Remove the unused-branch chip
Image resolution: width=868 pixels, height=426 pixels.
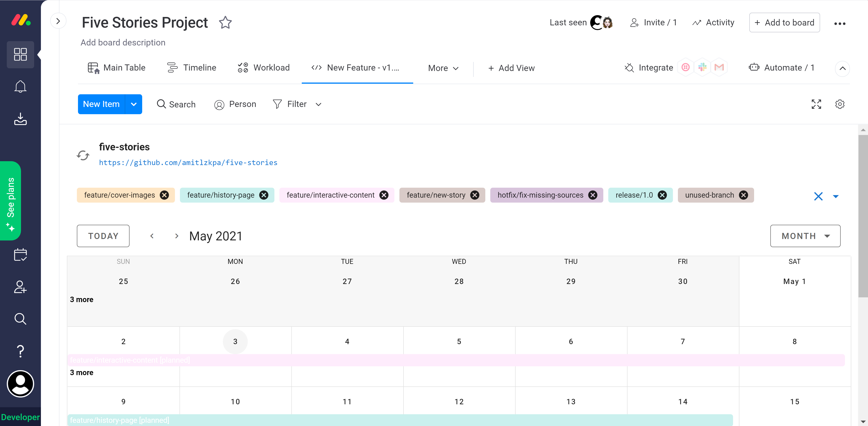pyautogui.click(x=743, y=195)
